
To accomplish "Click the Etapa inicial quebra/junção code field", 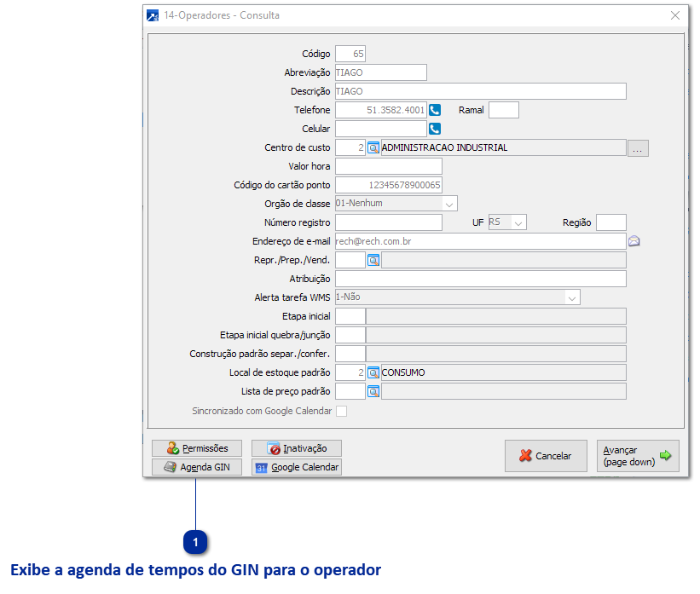I will pos(350,335).
